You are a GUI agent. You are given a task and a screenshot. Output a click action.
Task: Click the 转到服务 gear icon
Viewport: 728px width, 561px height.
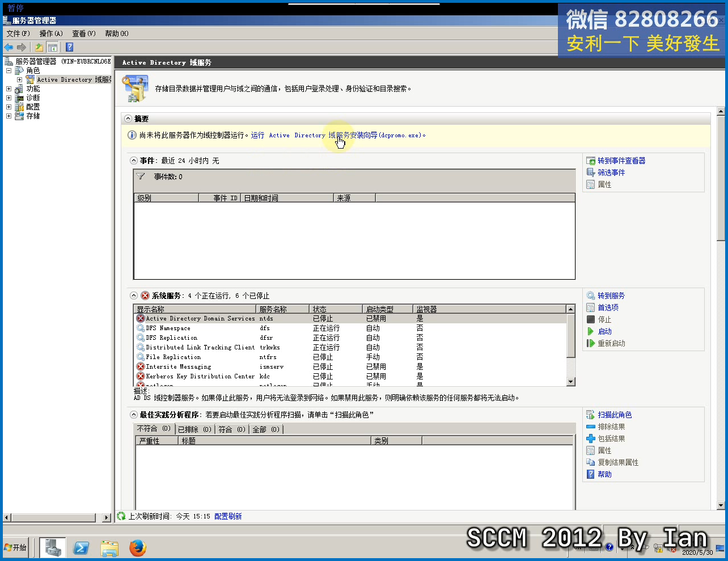pyautogui.click(x=590, y=296)
